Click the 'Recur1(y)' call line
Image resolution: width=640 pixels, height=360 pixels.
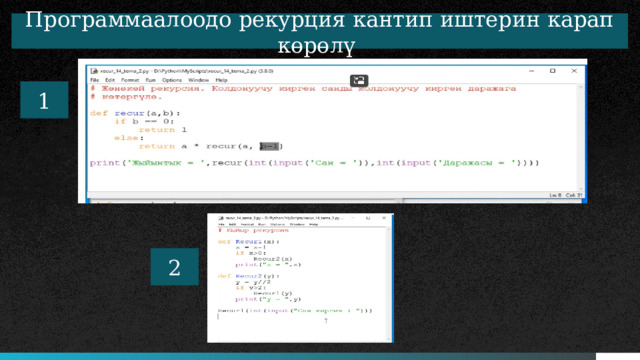tap(273, 293)
